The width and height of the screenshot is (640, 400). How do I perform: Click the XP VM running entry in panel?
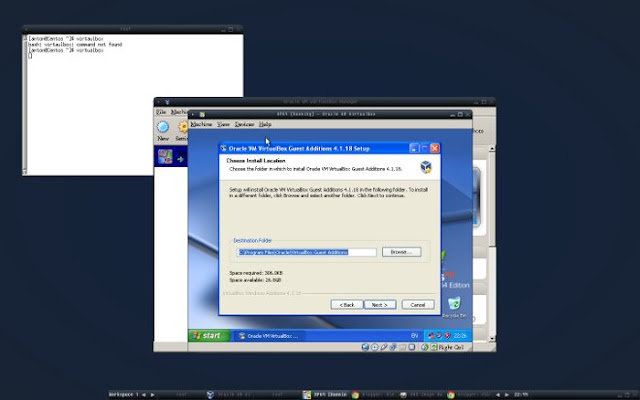click(325, 395)
